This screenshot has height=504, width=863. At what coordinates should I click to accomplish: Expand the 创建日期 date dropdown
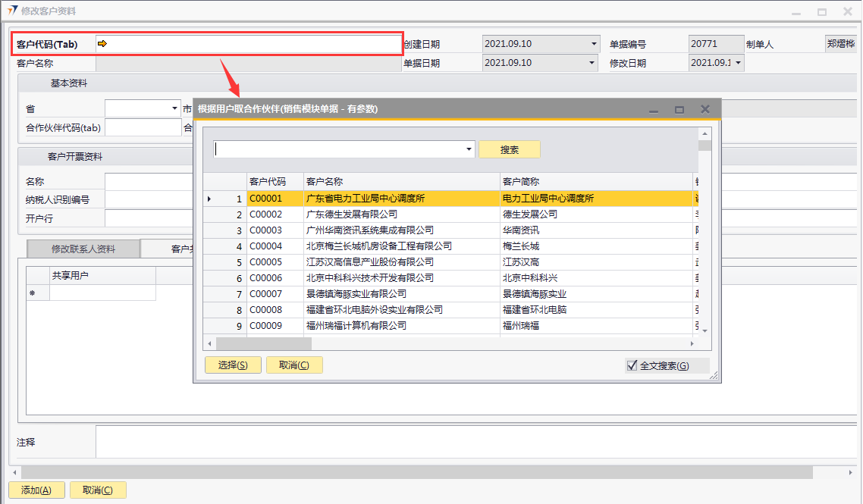pyautogui.click(x=594, y=44)
